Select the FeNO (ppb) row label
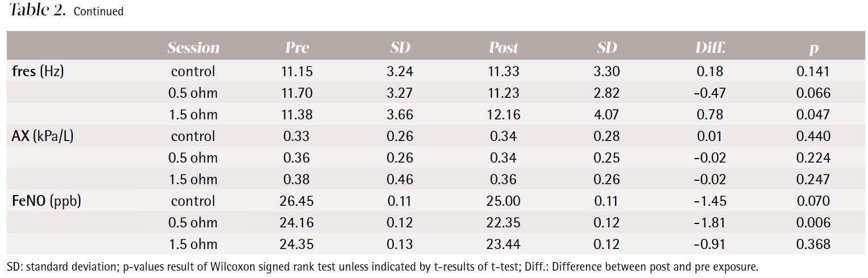The image size is (868, 278). pyautogui.click(x=47, y=201)
